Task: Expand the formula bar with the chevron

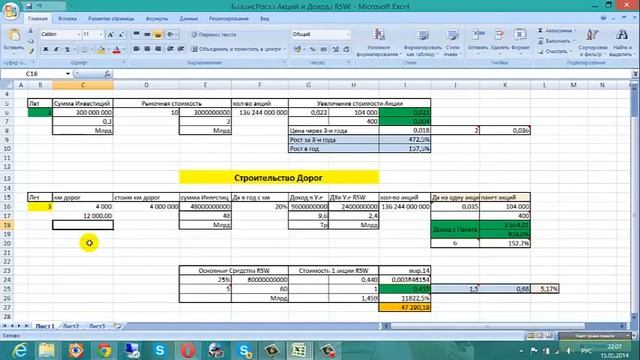Action: 635,74
